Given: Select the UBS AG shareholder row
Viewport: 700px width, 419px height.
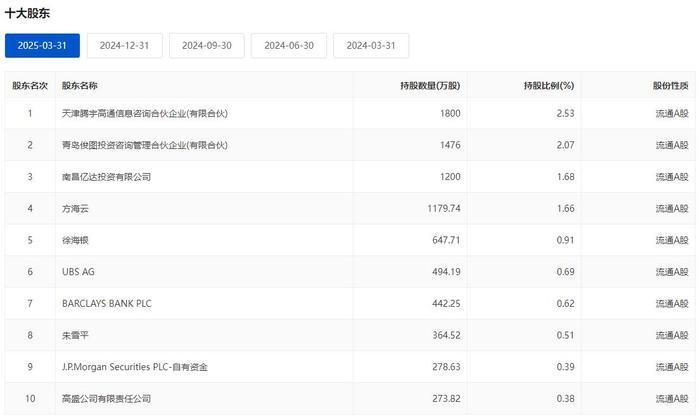Looking at the screenshot, I should point(78,272).
